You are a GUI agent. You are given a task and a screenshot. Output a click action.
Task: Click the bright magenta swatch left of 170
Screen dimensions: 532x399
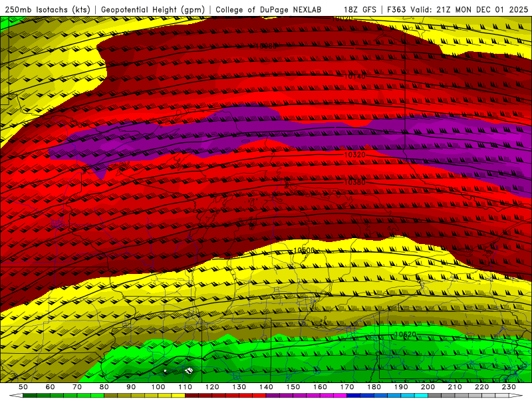(340, 396)
